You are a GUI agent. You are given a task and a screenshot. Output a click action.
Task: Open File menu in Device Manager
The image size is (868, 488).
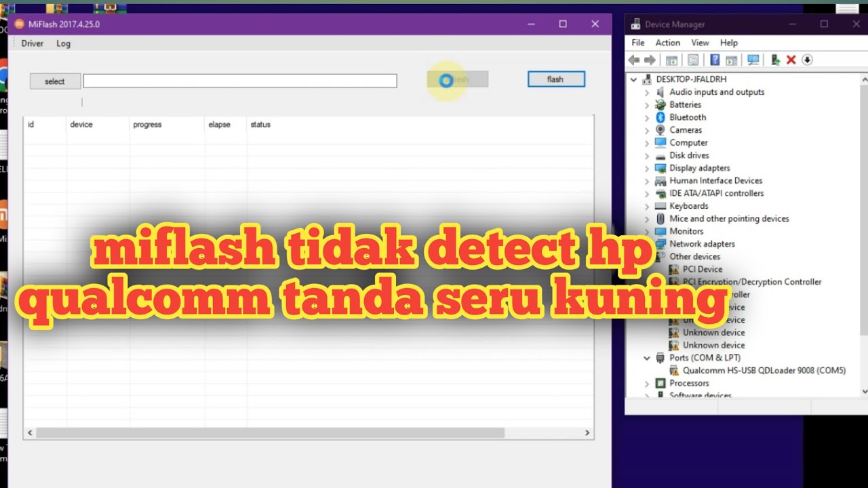click(638, 43)
